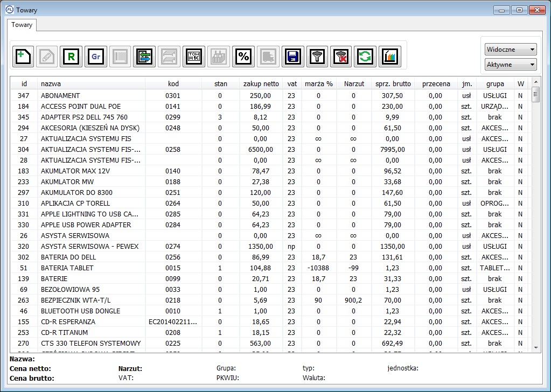Click the add new product icon

23,56
